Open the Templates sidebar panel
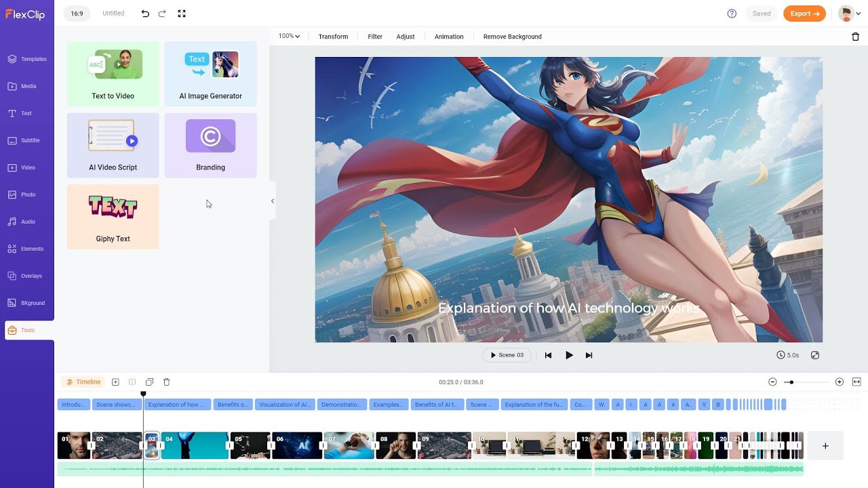Screen dimensions: 868x488 pos(27,59)
